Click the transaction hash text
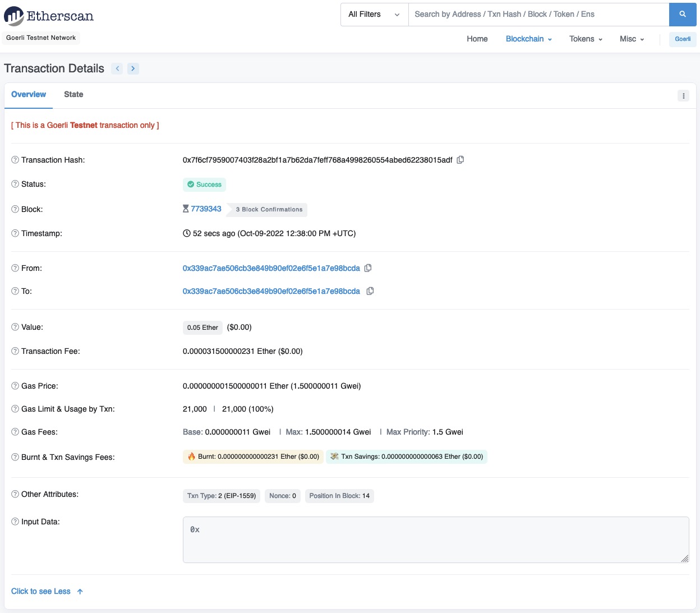The height and width of the screenshot is (613, 700). coord(317,160)
